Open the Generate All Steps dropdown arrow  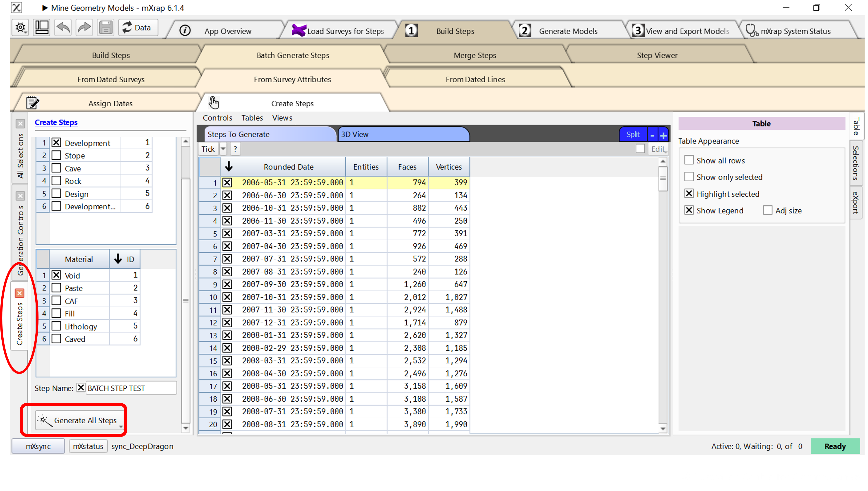pos(121,426)
